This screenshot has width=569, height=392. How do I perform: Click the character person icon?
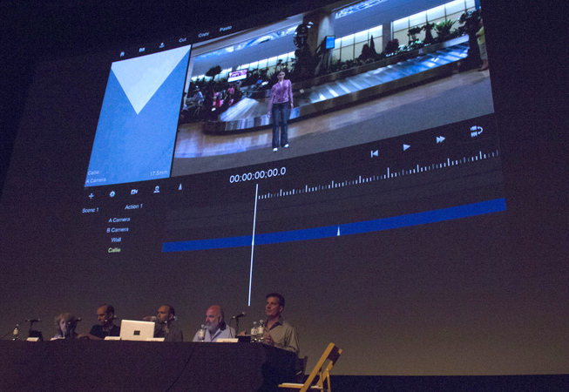click(156, 189)
